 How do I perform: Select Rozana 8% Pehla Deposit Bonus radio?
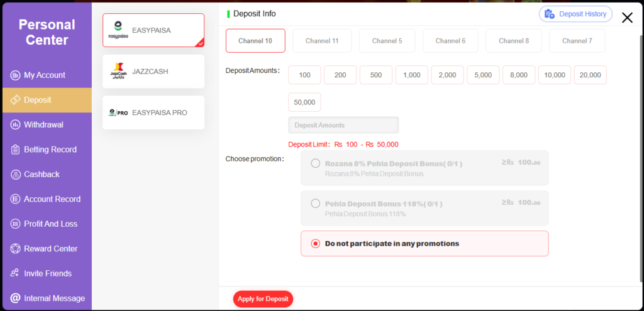tap(316, 164)
